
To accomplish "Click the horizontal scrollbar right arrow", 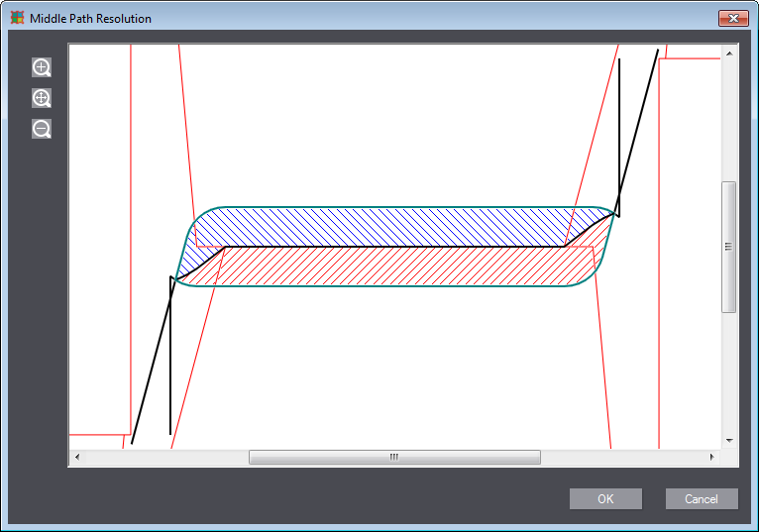I will (711, 457).
